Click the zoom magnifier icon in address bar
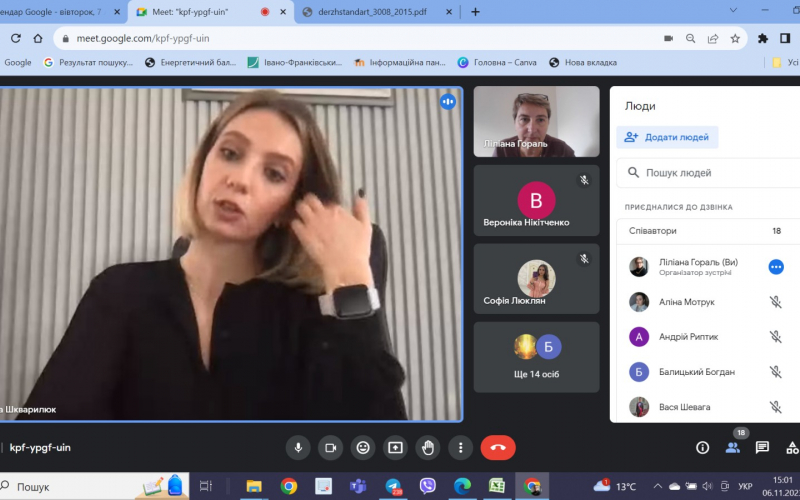The image size is (800, 500). pos(690,38)
